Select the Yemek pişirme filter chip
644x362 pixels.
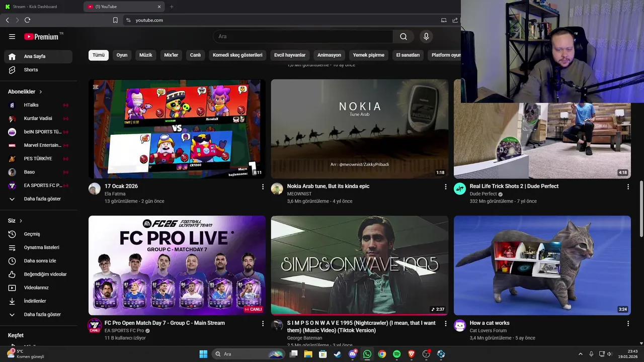coord(368,55)
